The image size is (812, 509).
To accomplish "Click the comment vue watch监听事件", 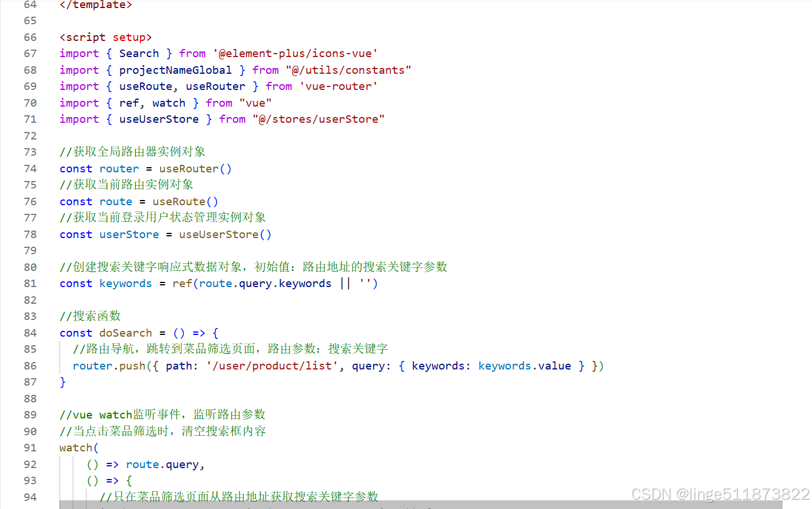I will click(162, 414).
